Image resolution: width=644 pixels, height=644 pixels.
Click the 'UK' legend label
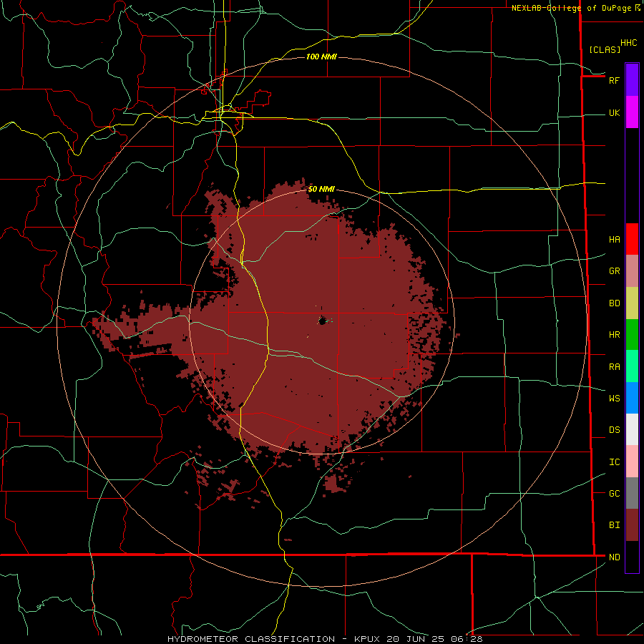pos(614,113)
